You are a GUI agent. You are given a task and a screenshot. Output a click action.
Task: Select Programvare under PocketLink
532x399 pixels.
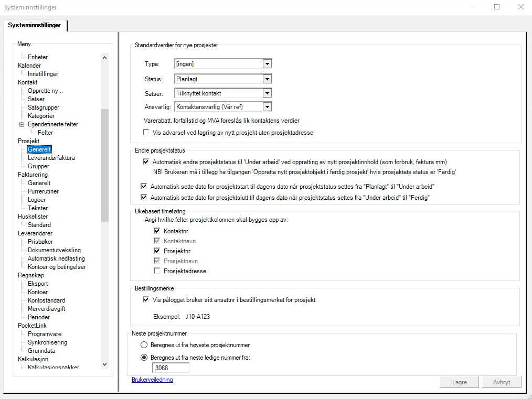[x=45, y=334]
